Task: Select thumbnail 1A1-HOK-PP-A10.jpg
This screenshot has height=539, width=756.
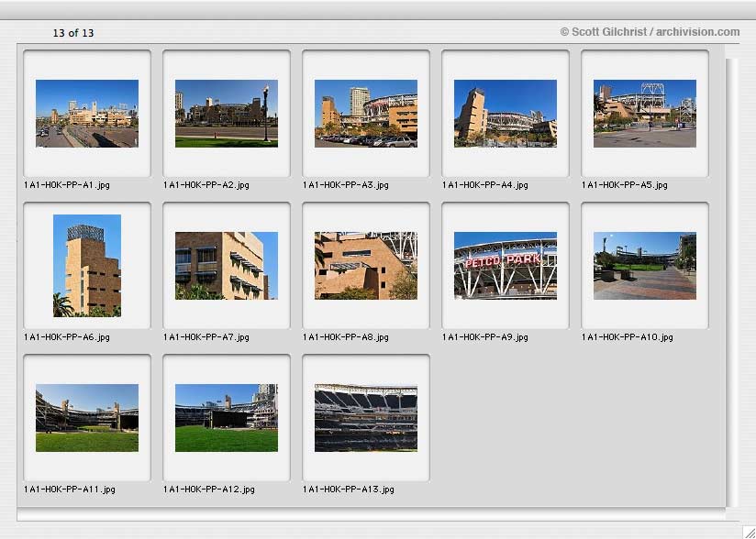Action: 645,266
